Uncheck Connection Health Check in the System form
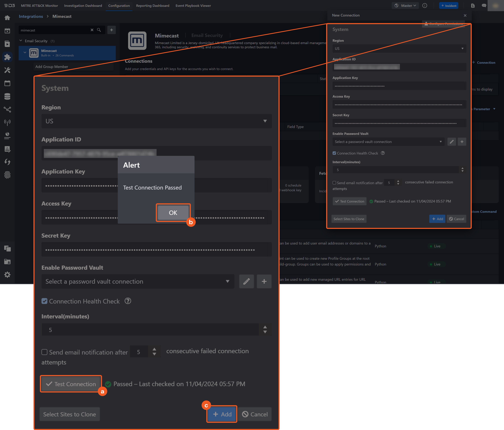 pos(44,301)
